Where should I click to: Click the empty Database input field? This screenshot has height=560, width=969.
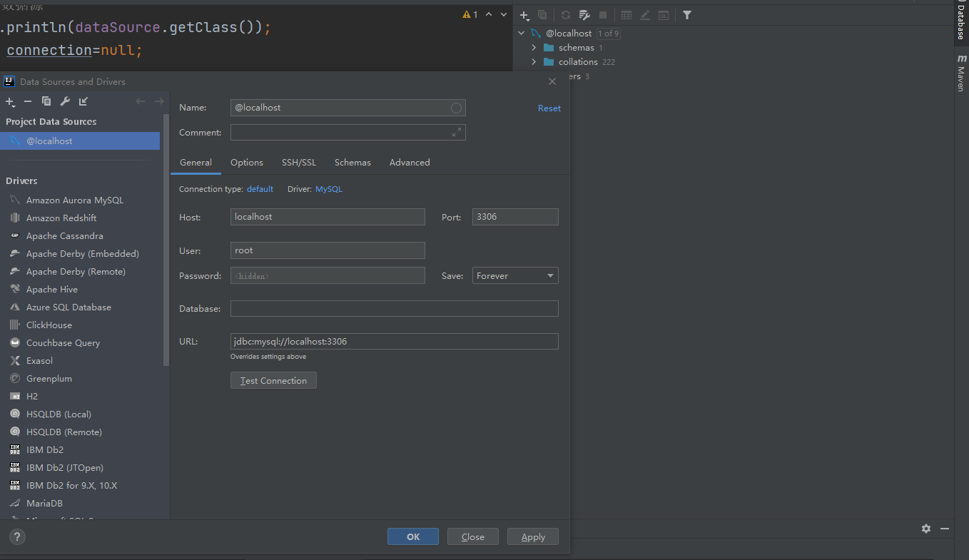pos(395,308)
